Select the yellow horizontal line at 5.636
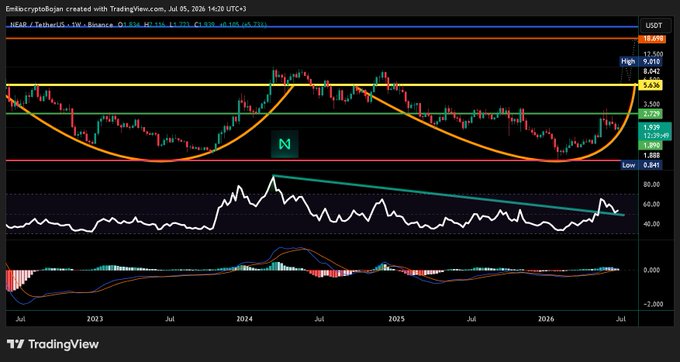 click(x=321, y=85)
